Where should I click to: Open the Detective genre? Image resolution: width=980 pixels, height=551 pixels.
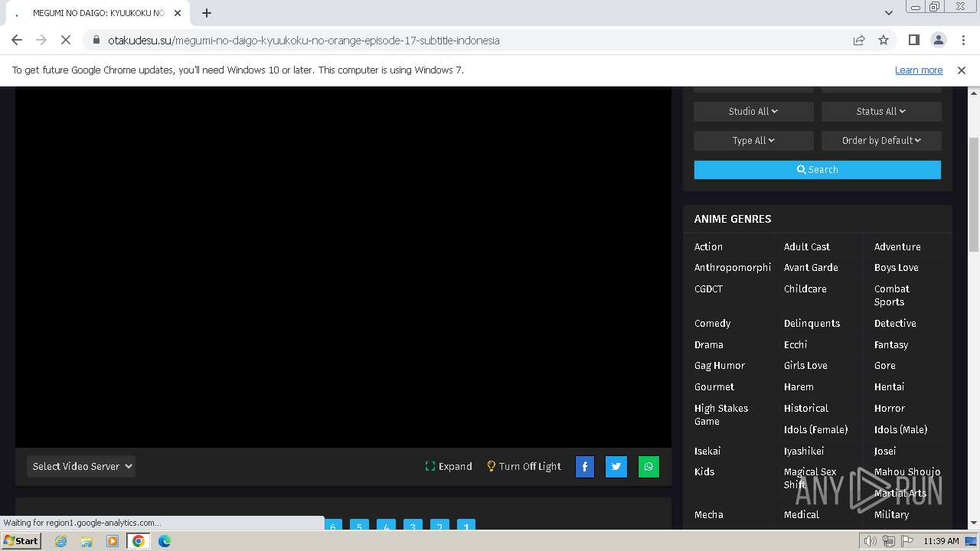point(895,323)
